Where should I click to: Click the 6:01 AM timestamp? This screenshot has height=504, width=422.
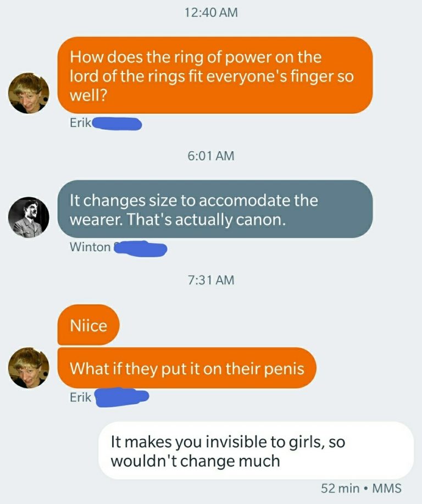pos(211,156)
